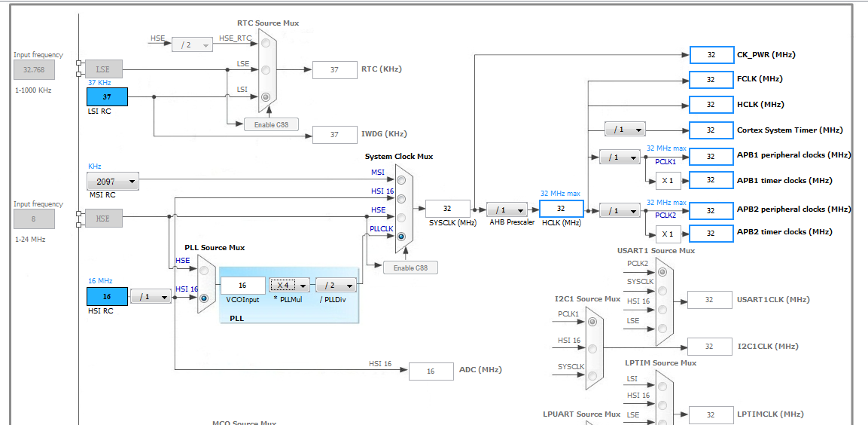868x425 pixels.
Task: Click the blue HSI RC 16 block
Action: click(x=107, y=297)
